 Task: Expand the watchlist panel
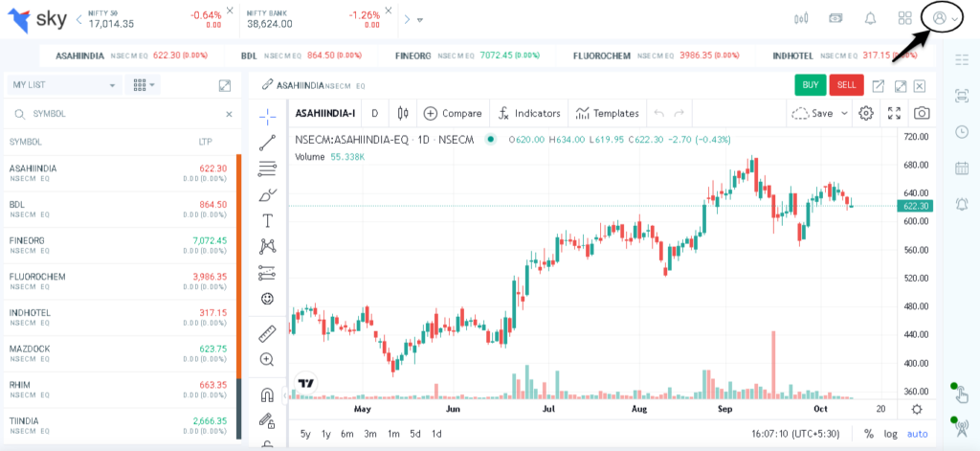(225, 85)
